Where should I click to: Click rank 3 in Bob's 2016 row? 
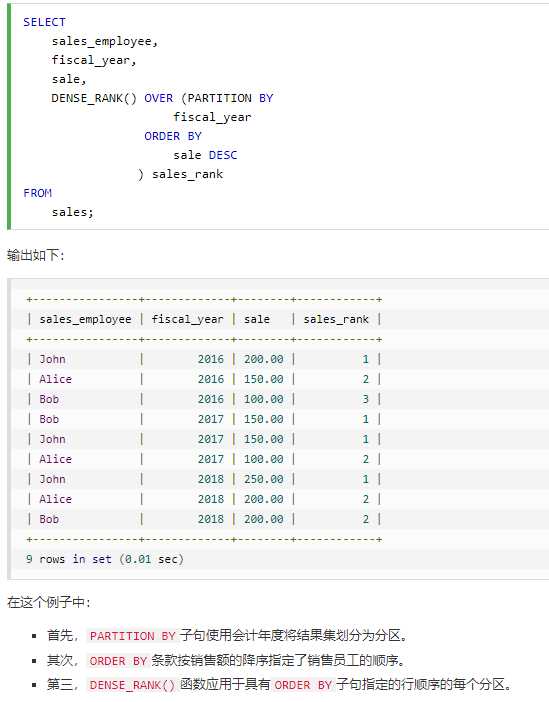[365, 399]
